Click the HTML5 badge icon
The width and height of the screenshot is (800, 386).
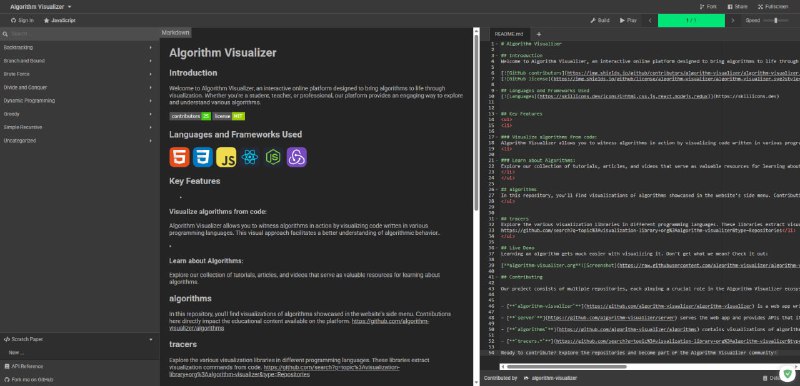point(180,157)
